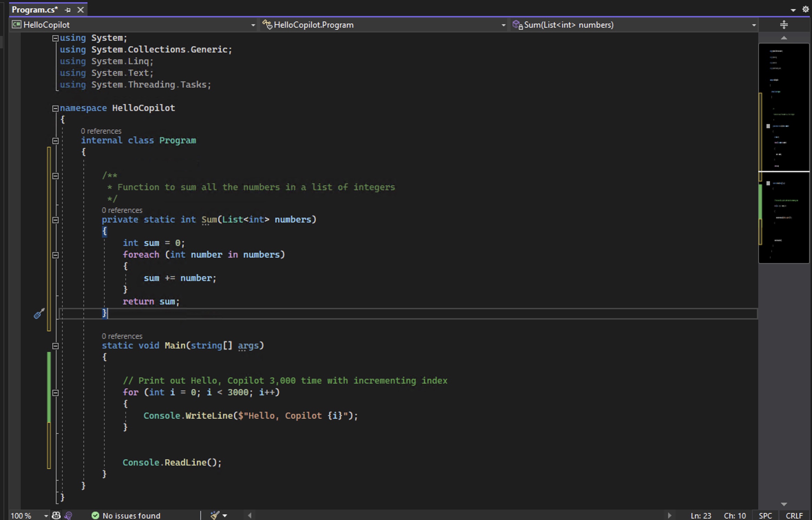This screenshot has width=812, height=520.
Task: Open 0 references above Program class
Action: click(x=101, y=131)
